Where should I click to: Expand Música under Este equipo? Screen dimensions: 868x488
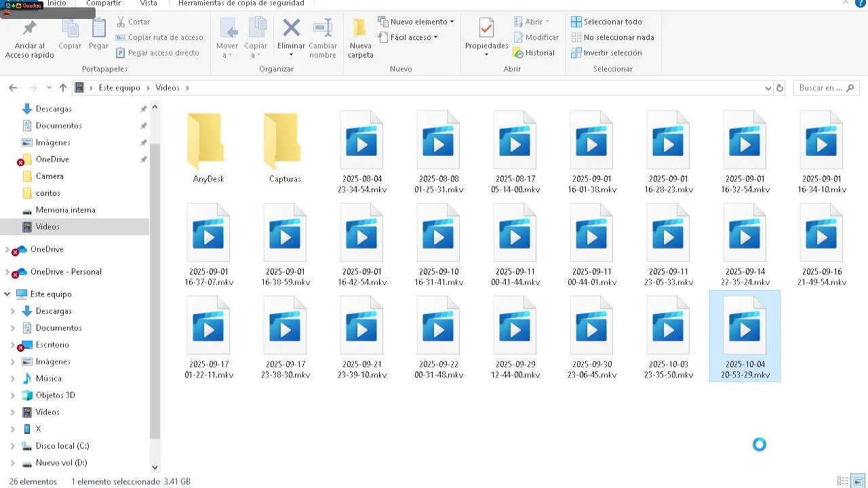12,379
